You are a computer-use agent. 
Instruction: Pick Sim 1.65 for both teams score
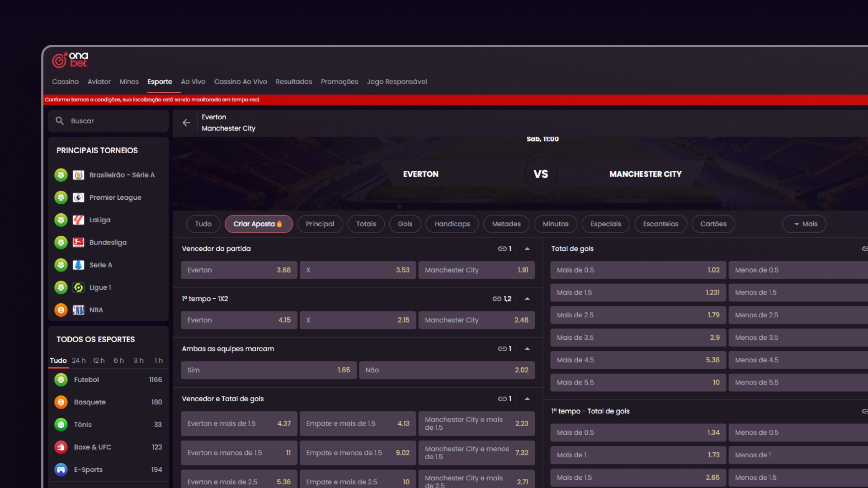[x=269, y=370]
